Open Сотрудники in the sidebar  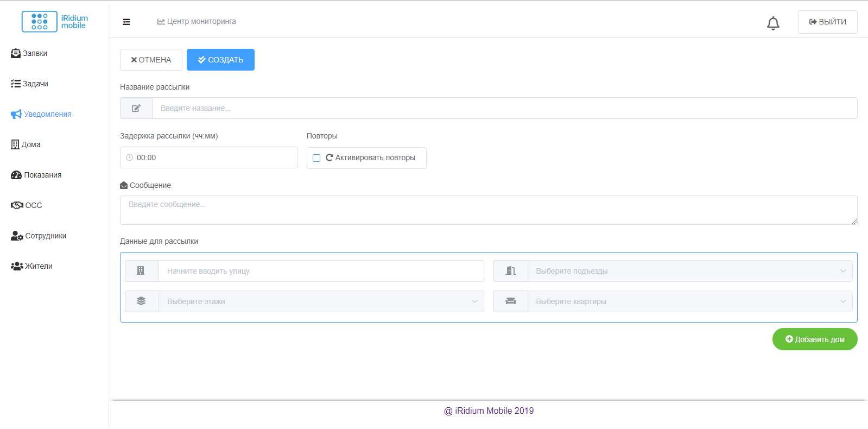pyautogui.click(x=39, y=236)
